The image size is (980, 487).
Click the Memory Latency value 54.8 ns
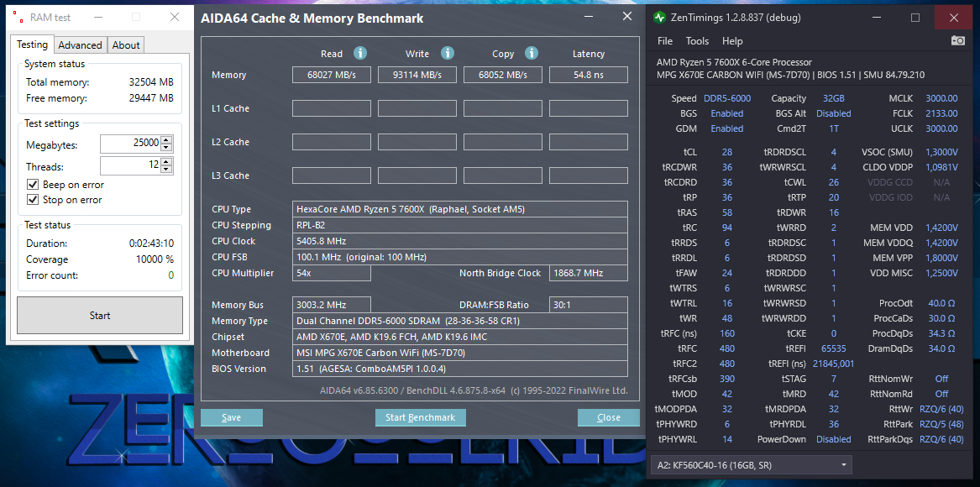tap(588, 75)
